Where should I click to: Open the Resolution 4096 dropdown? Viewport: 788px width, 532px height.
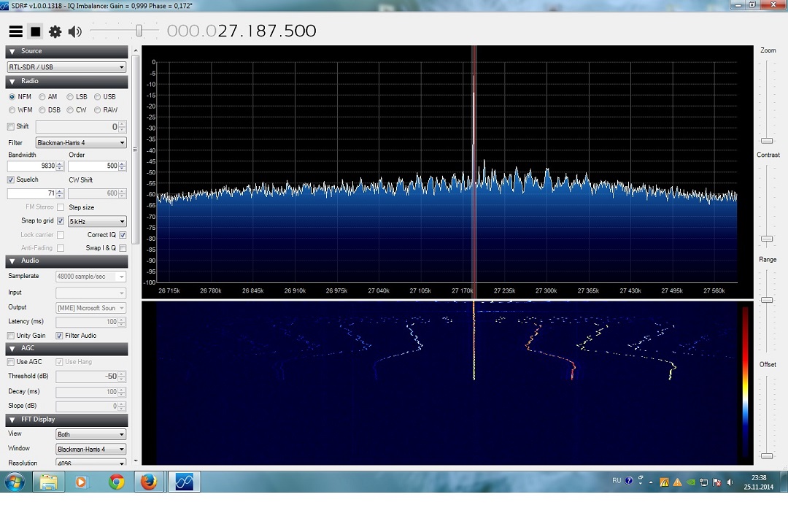pos(91,463)
